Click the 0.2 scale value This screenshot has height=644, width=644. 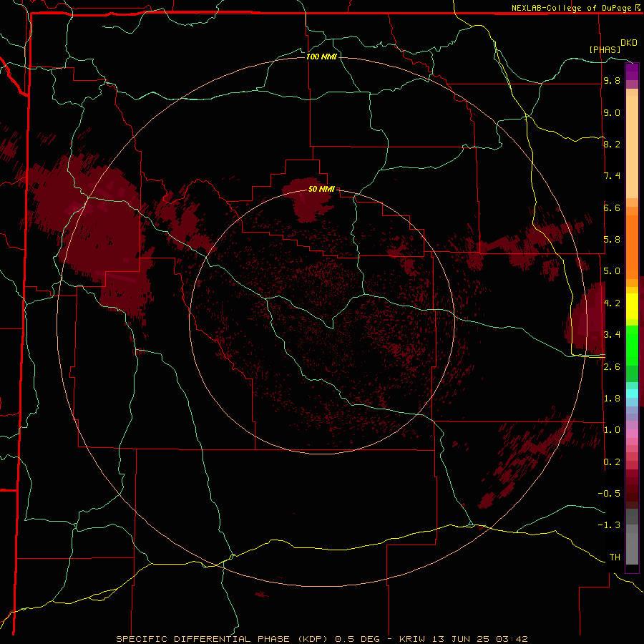pos(612,462)
